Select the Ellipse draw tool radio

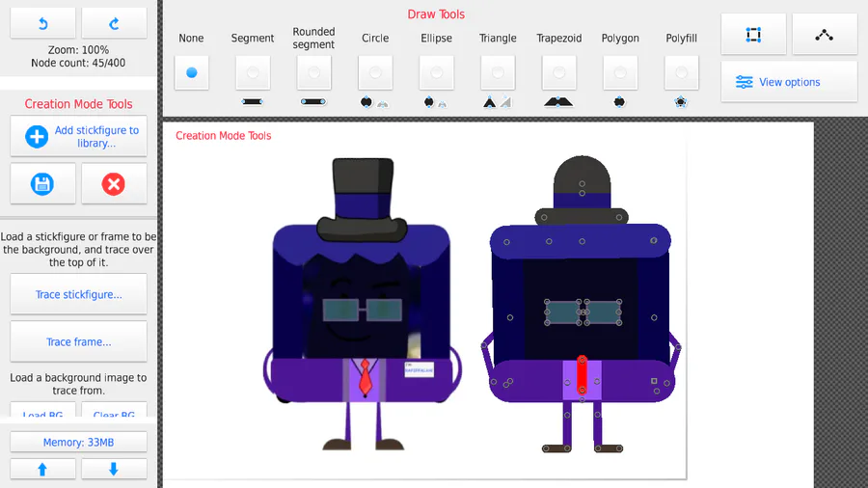pos(436,72)
